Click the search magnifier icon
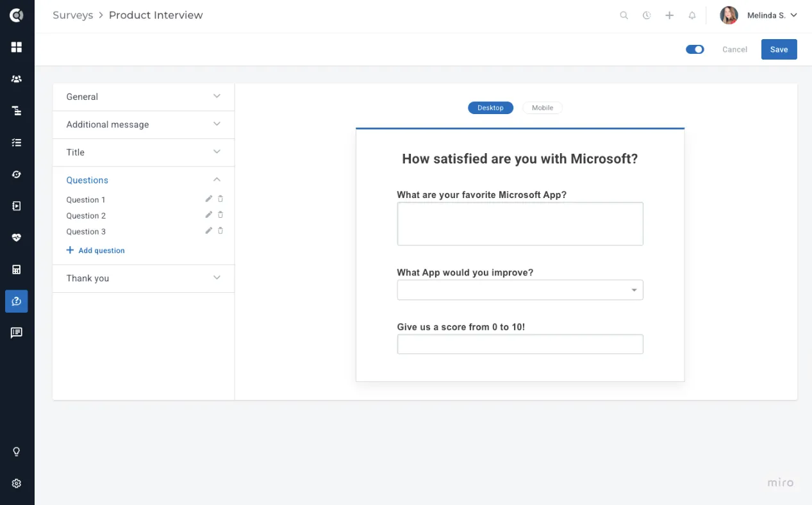Viewport: 812px width, 505px height. point(624,15)
